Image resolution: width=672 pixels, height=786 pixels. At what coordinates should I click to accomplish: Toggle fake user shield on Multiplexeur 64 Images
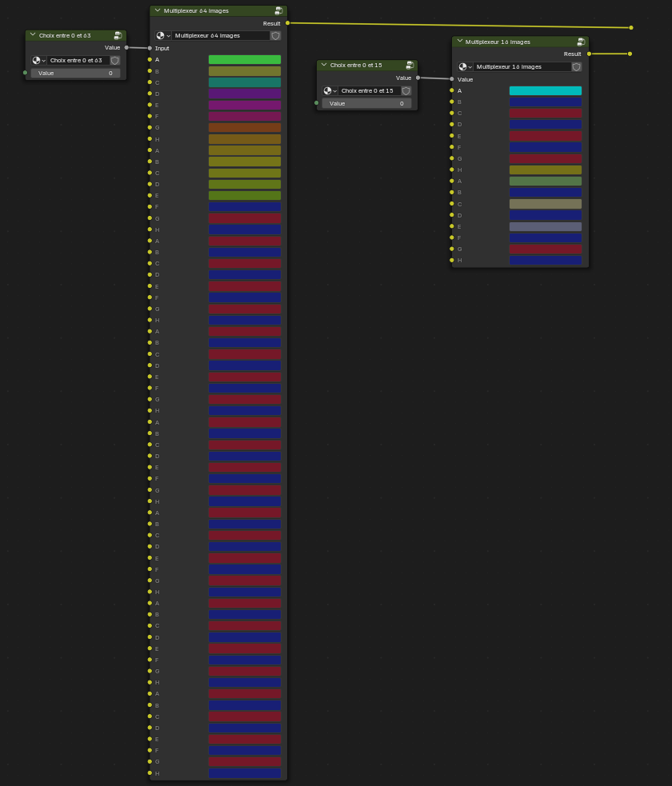click(x=275, y=36)
